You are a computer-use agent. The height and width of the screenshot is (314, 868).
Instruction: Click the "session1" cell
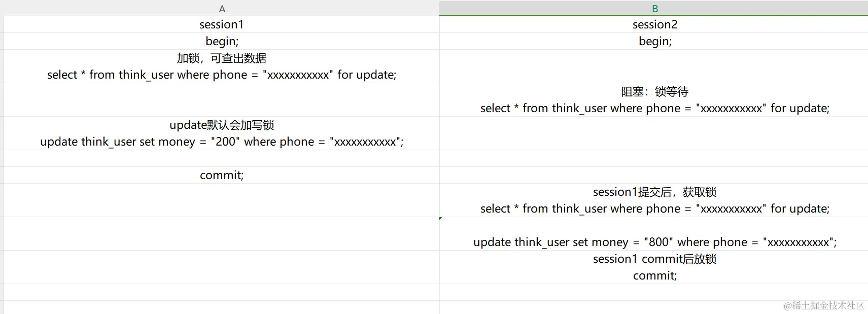pos(222,24)
